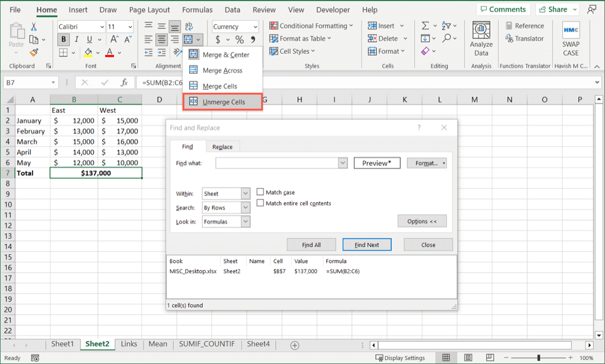This screenshot has height=364, width=605.
Task: Click the Insert Function fx icon
Action: (x=124, y=83)
